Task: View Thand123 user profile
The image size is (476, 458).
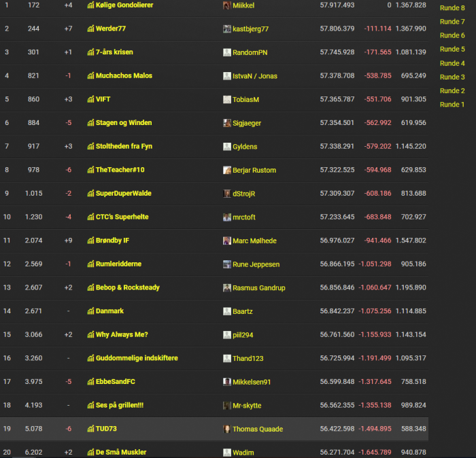Action: click(248, 359)
